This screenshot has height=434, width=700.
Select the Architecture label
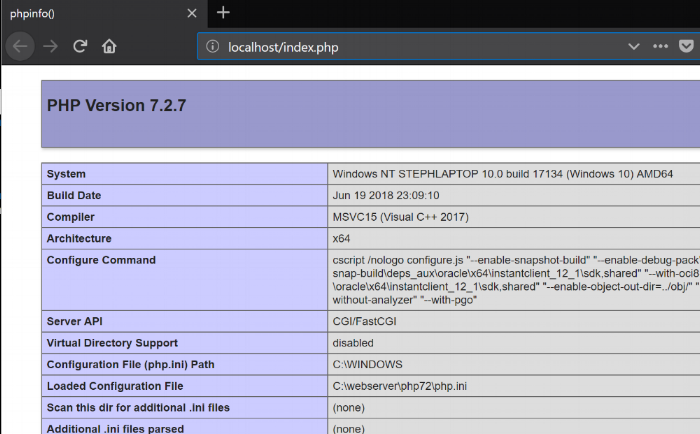pos(79,238)
